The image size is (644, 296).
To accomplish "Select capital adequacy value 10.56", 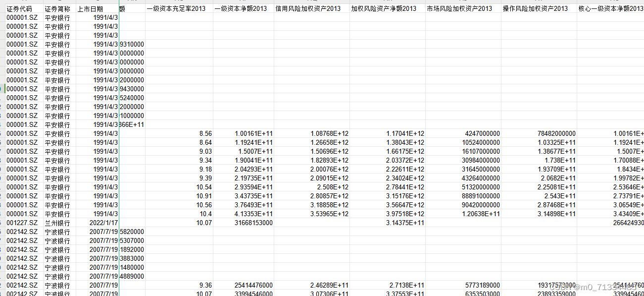I will (x=179, y=205).
